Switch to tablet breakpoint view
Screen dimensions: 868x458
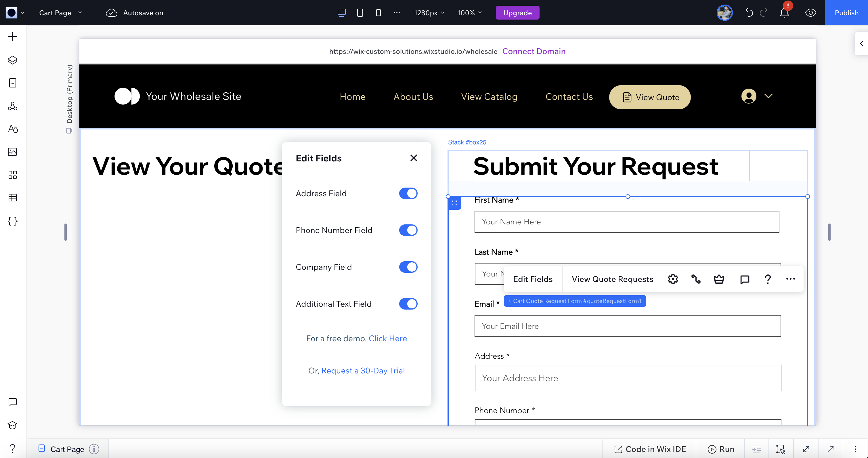pos(360,13)
